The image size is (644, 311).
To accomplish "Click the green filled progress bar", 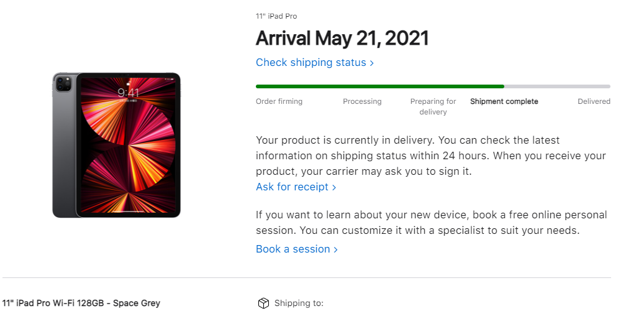I will pyautogui.click(x=380, y=86).
